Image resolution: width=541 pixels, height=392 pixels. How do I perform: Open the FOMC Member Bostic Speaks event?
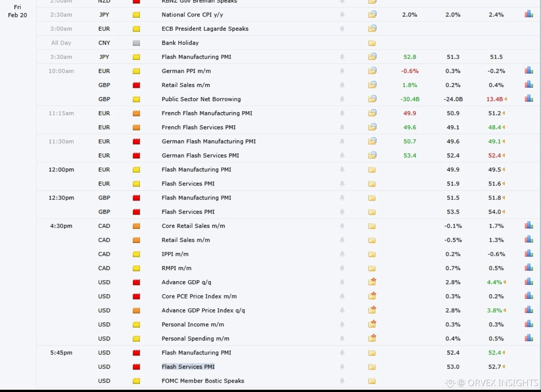(x=203, y=381)
